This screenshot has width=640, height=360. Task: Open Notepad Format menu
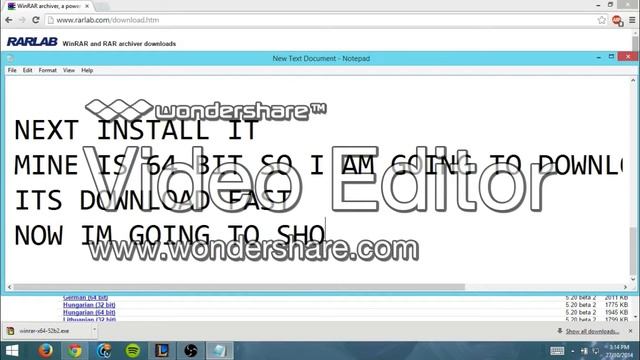(47, 70)
